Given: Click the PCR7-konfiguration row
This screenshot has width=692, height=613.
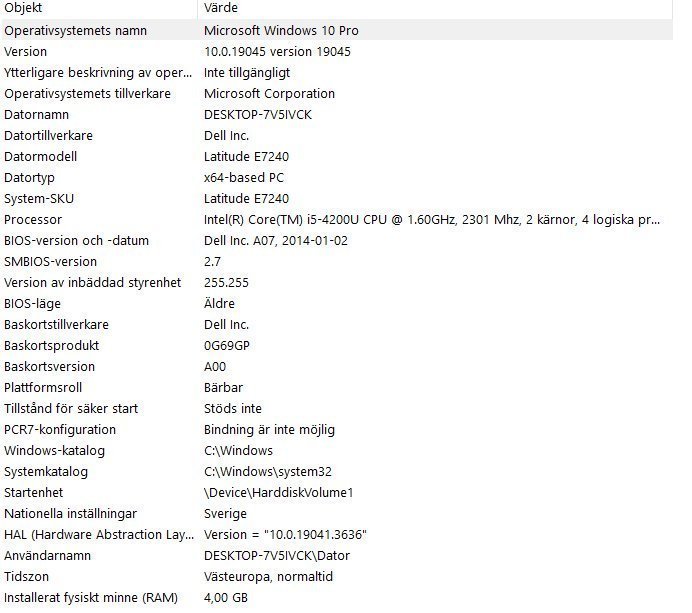Looking at the screenshot, I should coord(60,430).
